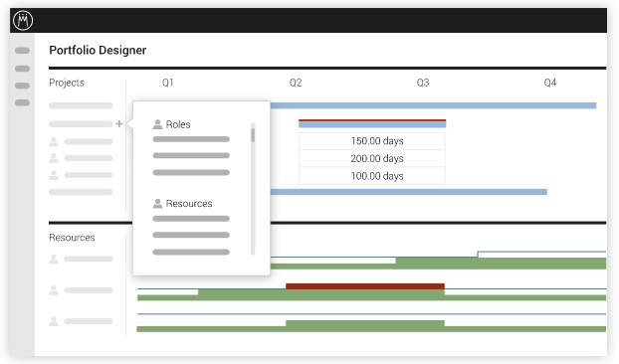Click the Meisterplan logo in the top bar
Viewport: 619px width, 364px height.
point(23,20)
